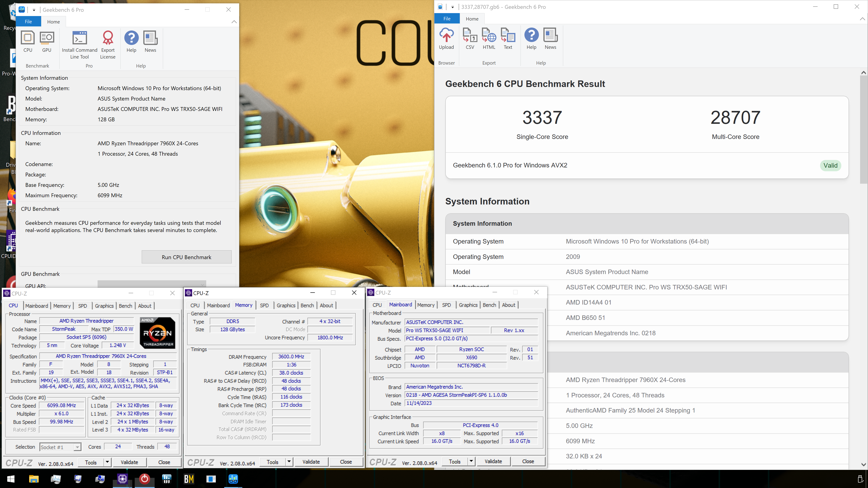The height and width of the screenshot is (488, 868).
Task: Open the Export License ribbon icon
Action: click(x=108, y=45)
